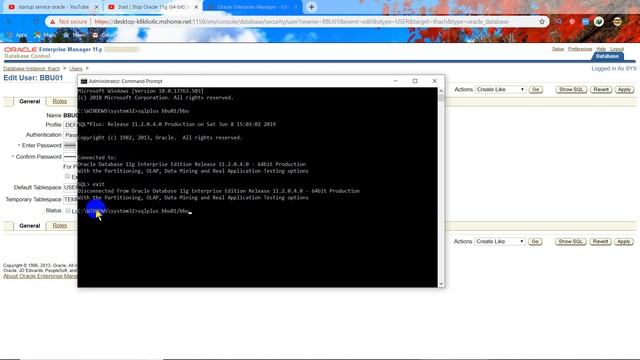Open the top Actions 'Create Like' dropdown
The image size is (640, 360).
(500, 89)
